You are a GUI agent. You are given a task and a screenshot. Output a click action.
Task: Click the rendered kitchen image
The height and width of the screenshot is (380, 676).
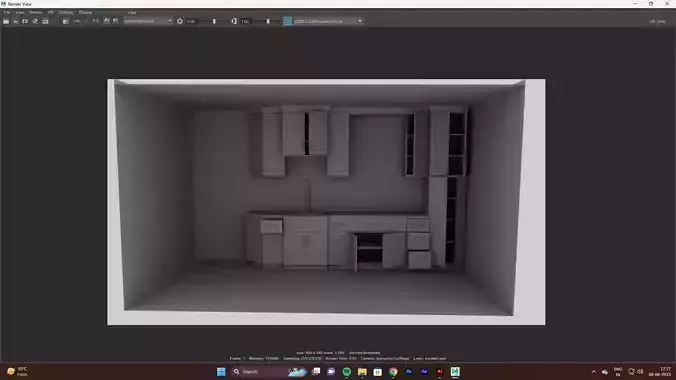click(x=326, y=202)
